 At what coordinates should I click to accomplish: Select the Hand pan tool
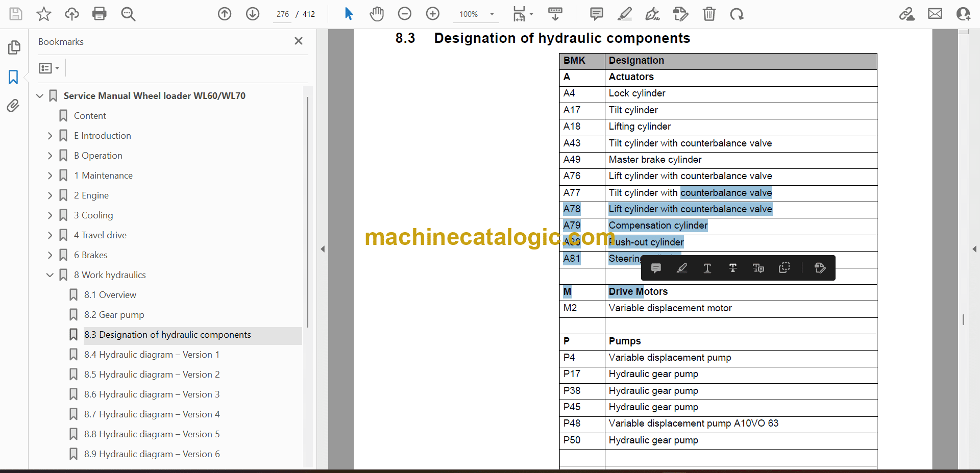point(377,14)
